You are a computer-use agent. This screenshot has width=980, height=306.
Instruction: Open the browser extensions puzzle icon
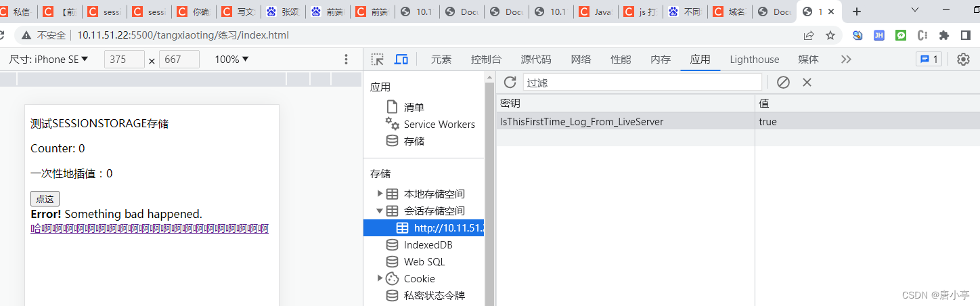coord(944,35)
